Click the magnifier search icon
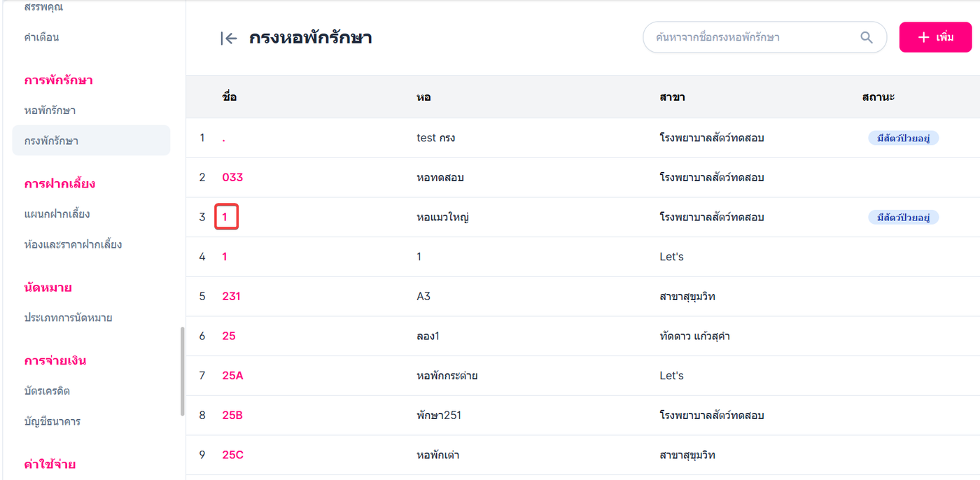Image resolution: width=980 pixels, height=480 pixels. click(x=867, y=38)
